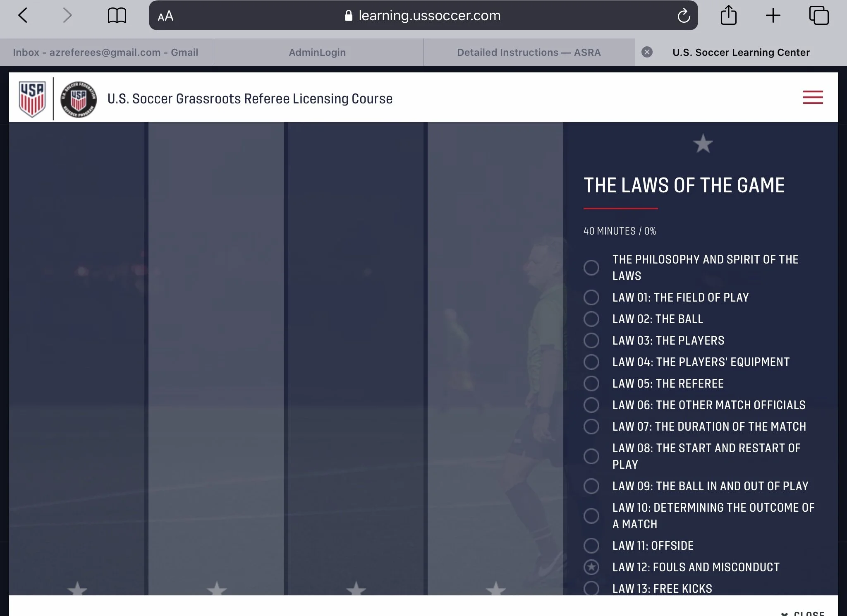Screen dimensions: 847x616
Task: Click the lock icon in the address bar
Action: (349, 16)
